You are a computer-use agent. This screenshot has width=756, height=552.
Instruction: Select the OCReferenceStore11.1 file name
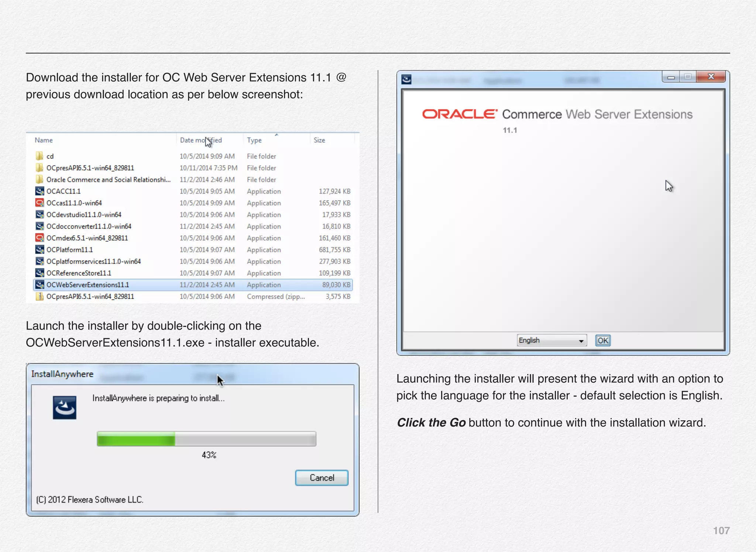coord(79,273)
